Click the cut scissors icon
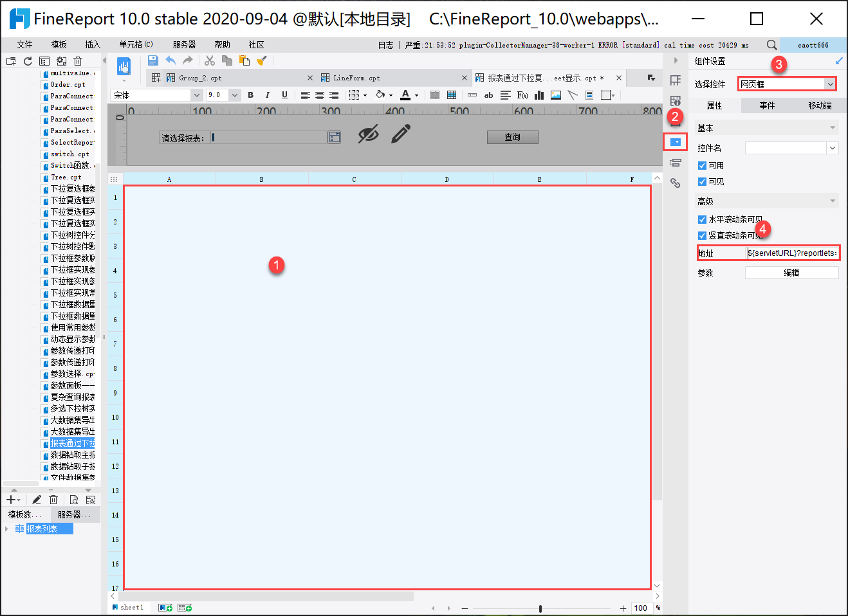848x616 pixels. 210,60
